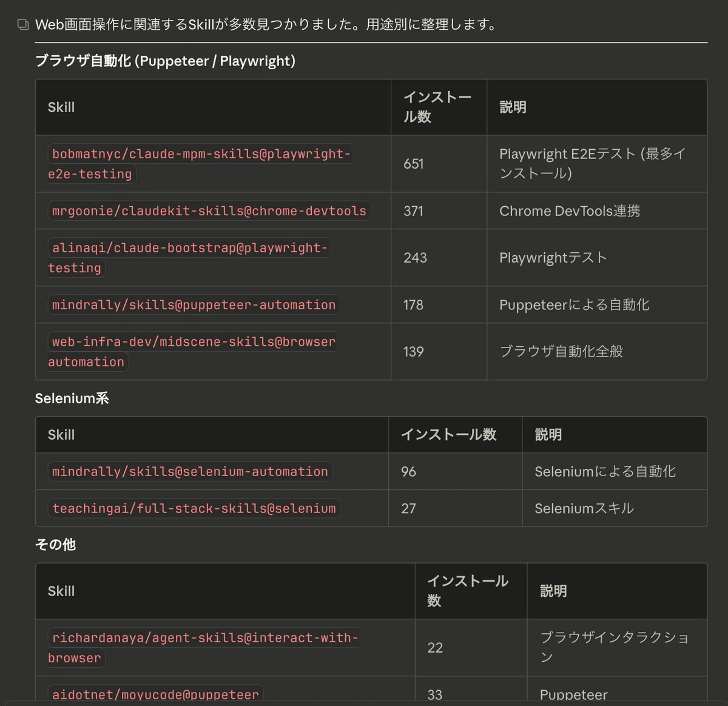Click the description Puppeteerによる自動化

coord(575,305)
